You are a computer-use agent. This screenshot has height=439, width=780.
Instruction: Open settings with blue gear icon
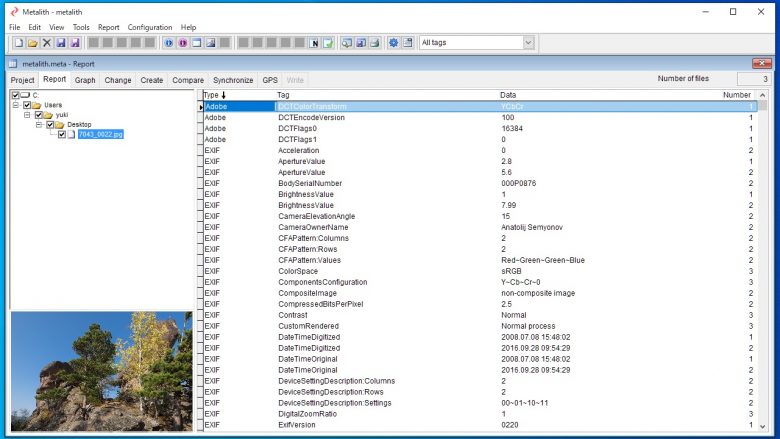click(x=393, y=43)
